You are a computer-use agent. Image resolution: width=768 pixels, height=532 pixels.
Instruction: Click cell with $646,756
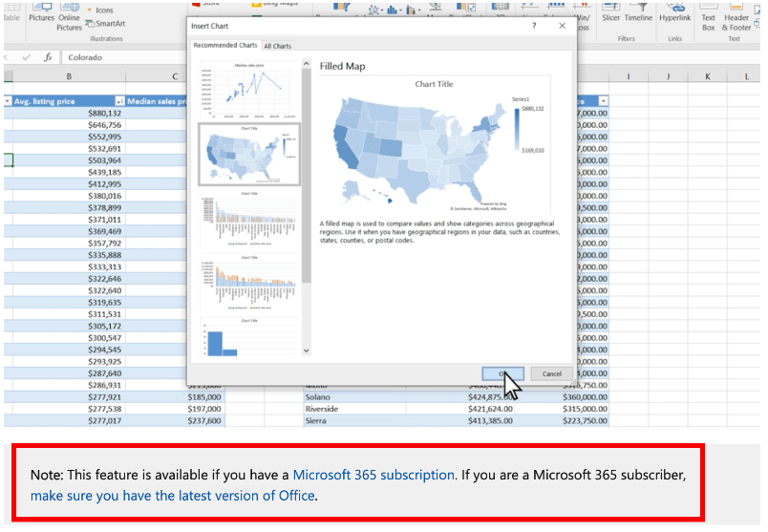click(69, 125)
